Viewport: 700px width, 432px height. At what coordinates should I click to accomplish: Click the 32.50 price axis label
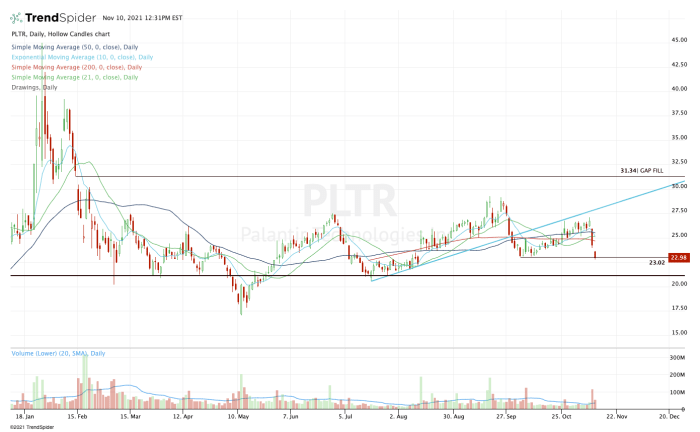click(679, 162)
